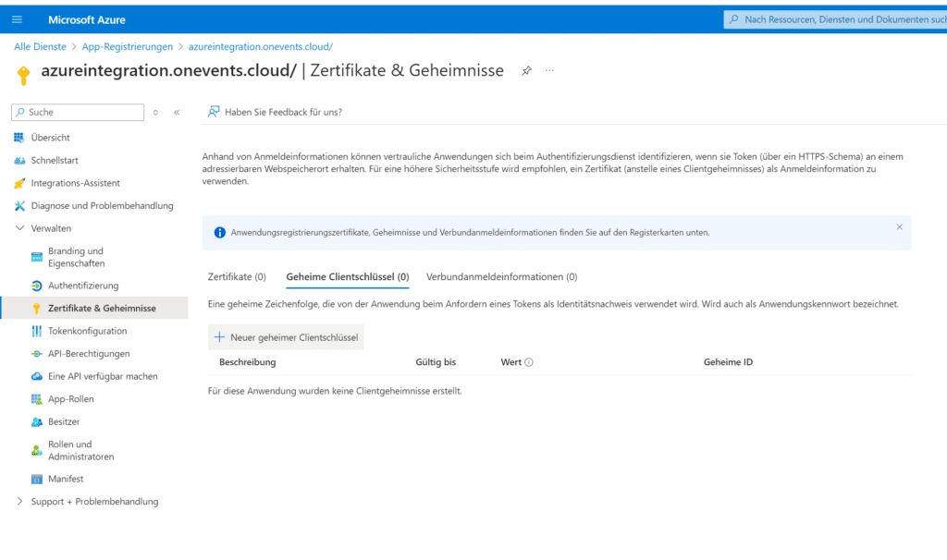Click the info icon beside Wert column
Viewport: 947px width, 560px height.
coord(529,362)
